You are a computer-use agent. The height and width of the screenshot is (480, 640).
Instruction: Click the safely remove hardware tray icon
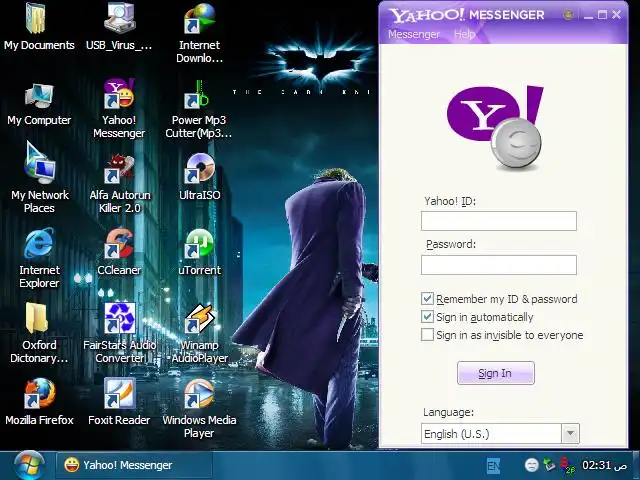[549, 465]
